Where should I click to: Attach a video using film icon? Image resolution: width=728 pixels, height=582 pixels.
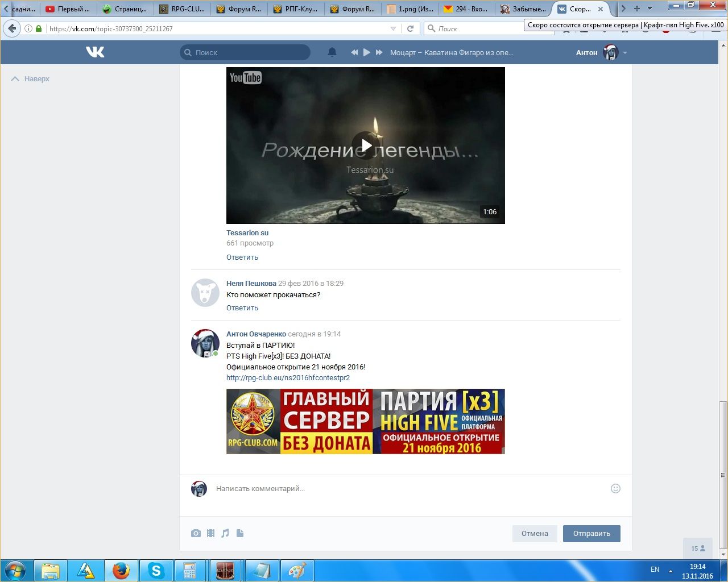(211, 533)
